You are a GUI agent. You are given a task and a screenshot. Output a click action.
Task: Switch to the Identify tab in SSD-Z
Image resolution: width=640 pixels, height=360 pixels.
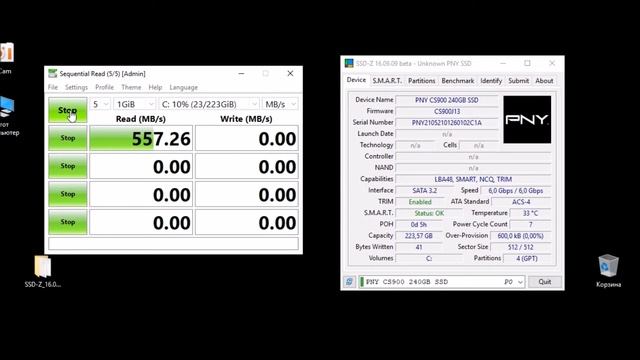491,81
